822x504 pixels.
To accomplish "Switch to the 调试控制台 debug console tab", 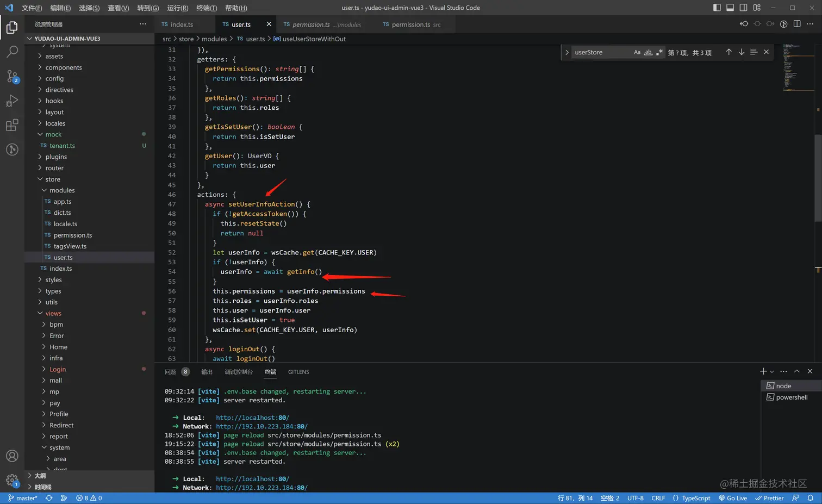I will point(239,372).
